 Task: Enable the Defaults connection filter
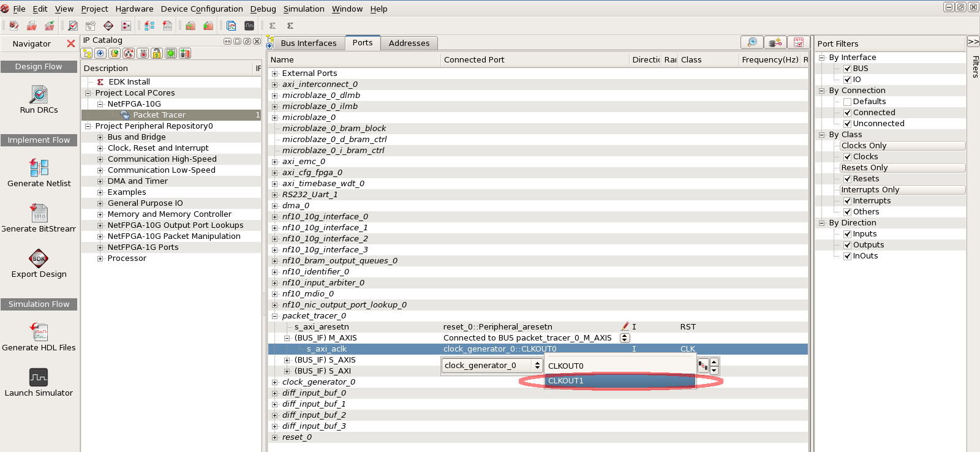848,102
